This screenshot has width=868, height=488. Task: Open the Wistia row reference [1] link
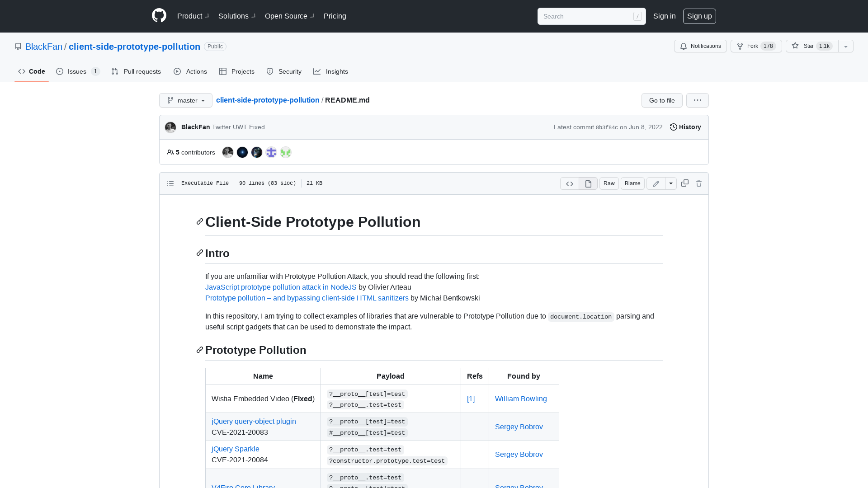click(x=471, y=399)
